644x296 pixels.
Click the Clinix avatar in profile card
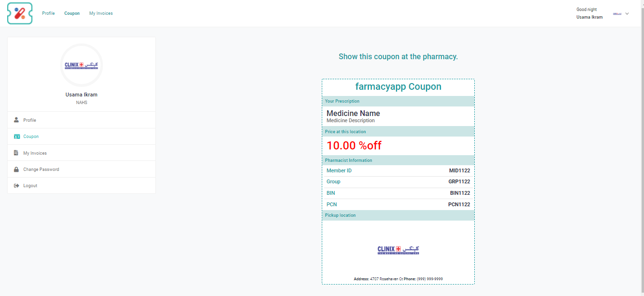(x=82, y=65)
